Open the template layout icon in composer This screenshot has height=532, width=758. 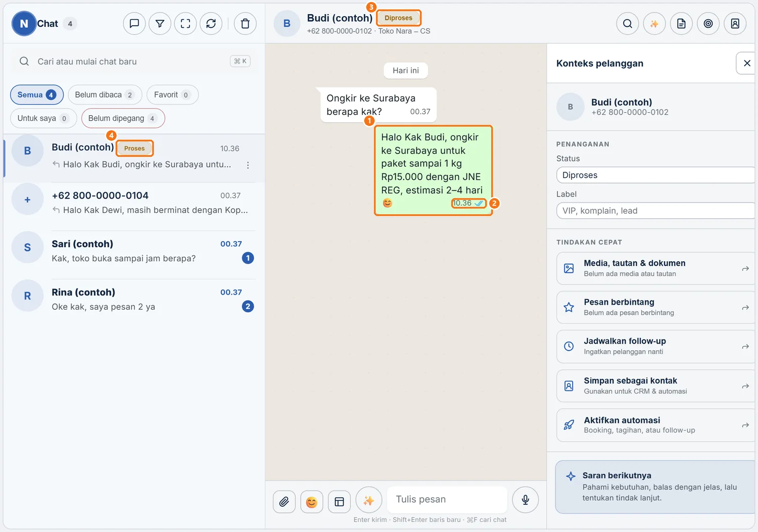[340, 502]
